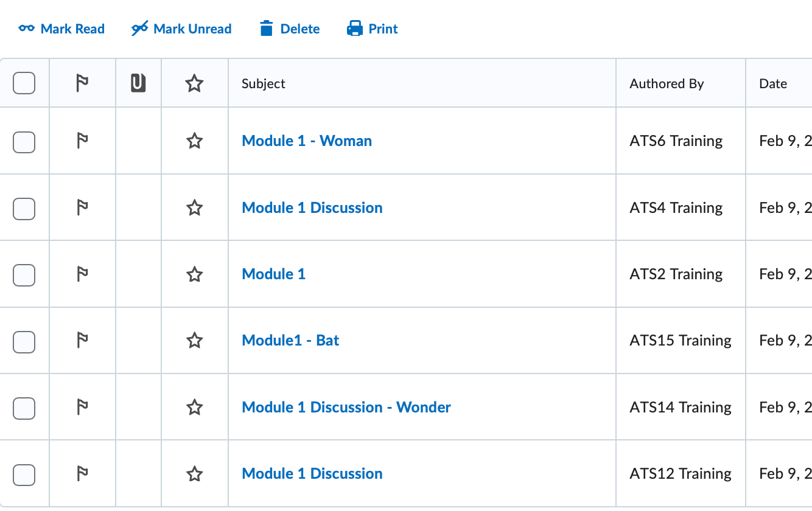The width and height of the screenshot is (812, 511).
Task: Open the Module 1 - Woman post
Action: (306, 141)
